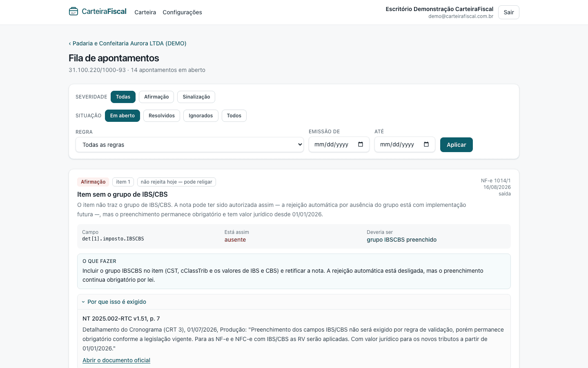
Task: Click 'Escritório Demonstração CarteiraFiscal' account name
Action: tap(439, 9)
